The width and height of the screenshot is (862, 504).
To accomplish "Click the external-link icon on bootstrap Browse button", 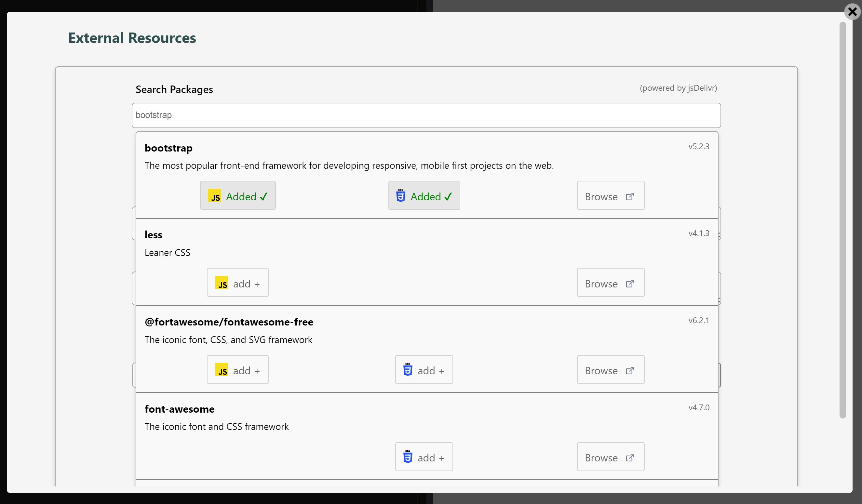I will 630,196.
